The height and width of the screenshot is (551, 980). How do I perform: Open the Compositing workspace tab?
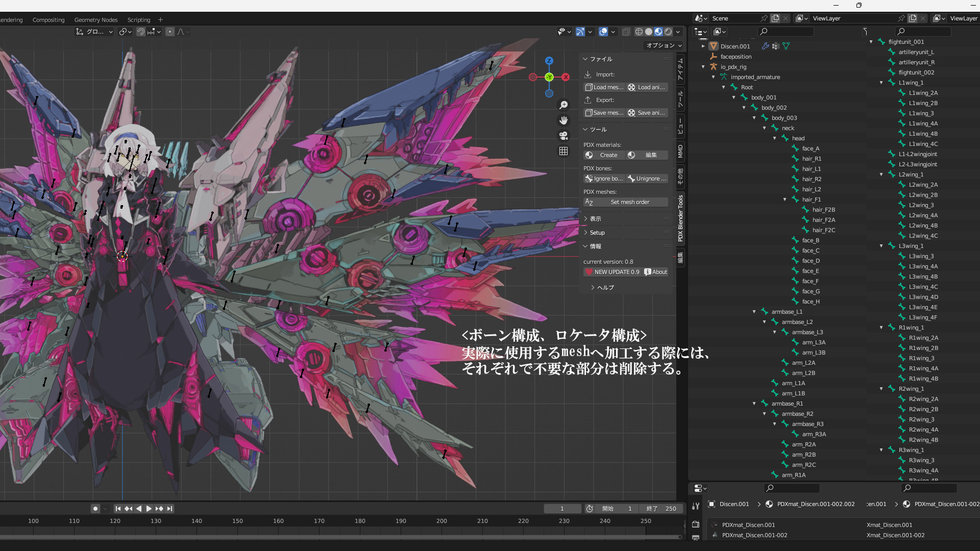[48, 20]
